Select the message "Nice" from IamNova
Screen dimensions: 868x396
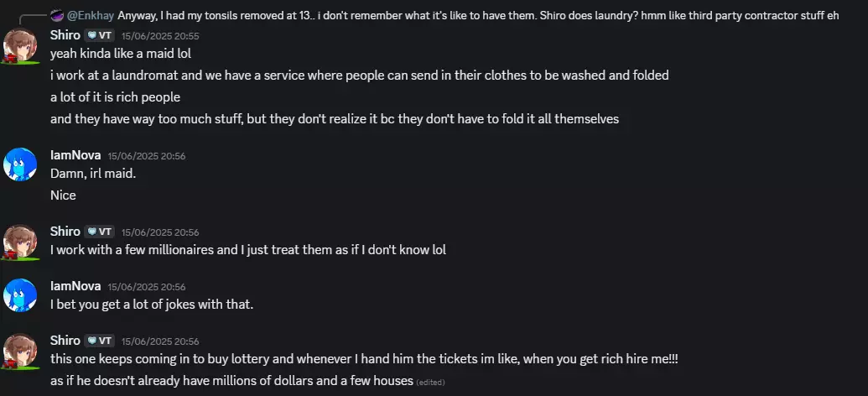(x=63, y=195)
